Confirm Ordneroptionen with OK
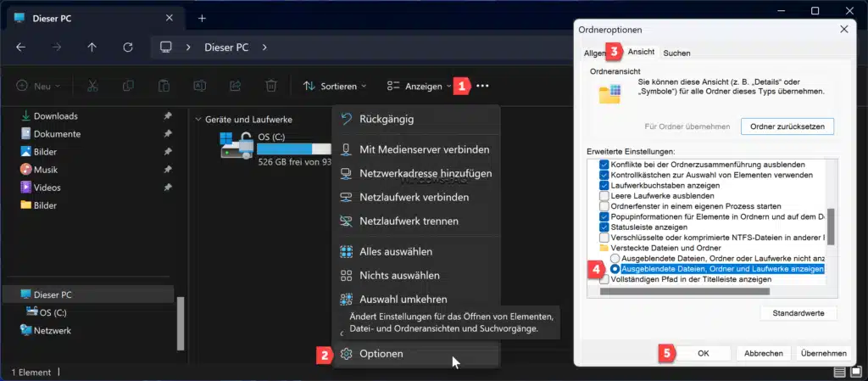The height and width of the screenshot is (381, 868). (703, 353)
